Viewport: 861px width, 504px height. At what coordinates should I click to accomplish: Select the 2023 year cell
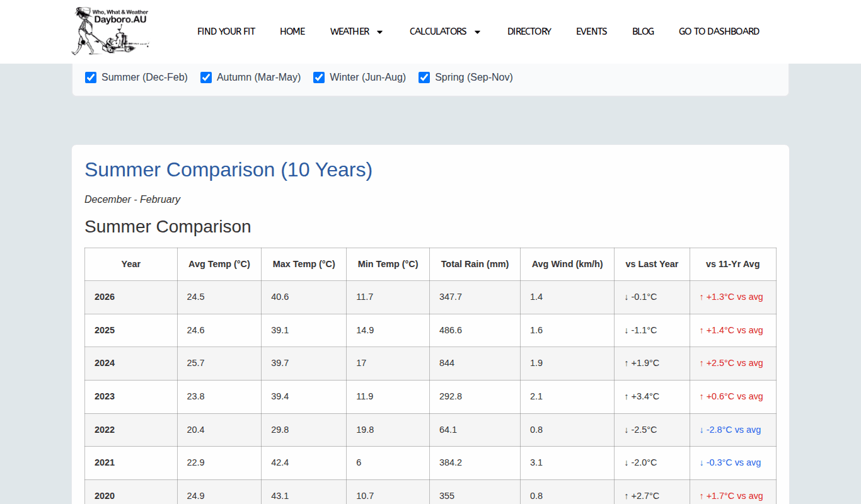click(131, 397)
